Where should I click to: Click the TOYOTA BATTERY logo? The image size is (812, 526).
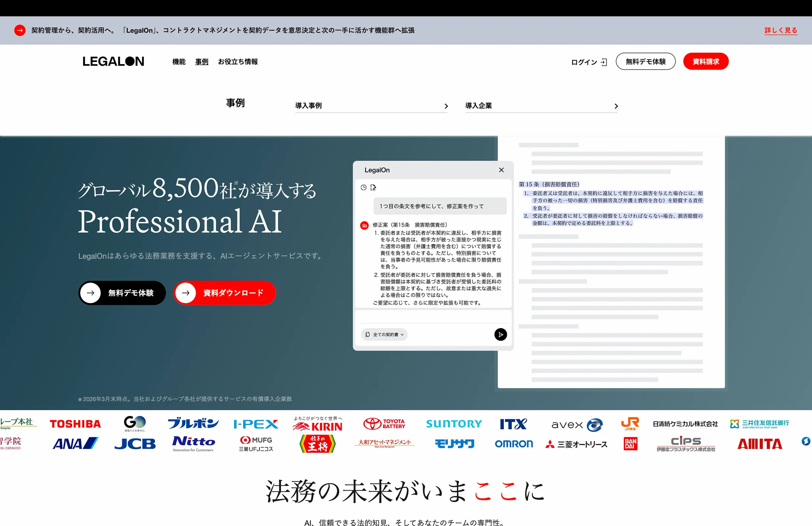click(385, 424)
